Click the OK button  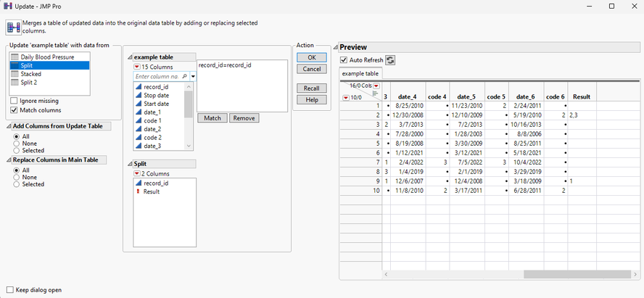(312, 57)
